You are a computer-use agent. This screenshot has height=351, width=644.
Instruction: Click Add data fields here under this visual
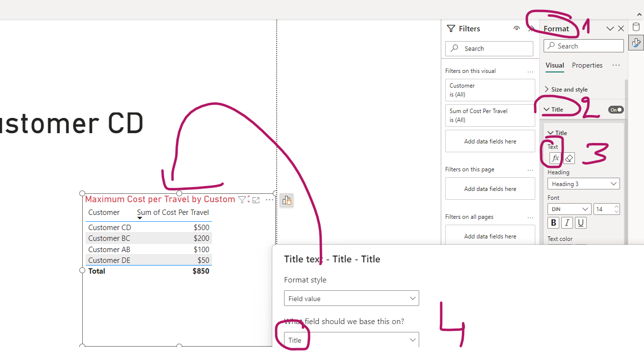coord(490,141)
